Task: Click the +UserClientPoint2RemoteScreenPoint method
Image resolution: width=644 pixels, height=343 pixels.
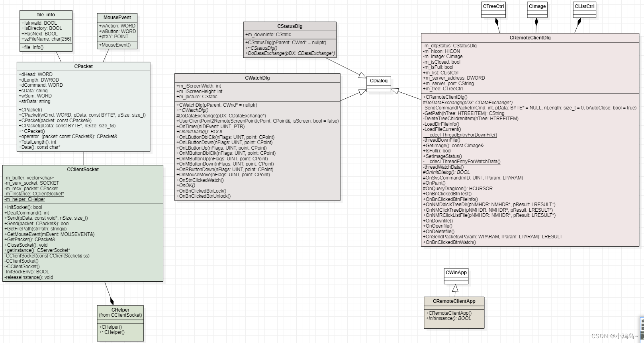Action: click(258, 121)
